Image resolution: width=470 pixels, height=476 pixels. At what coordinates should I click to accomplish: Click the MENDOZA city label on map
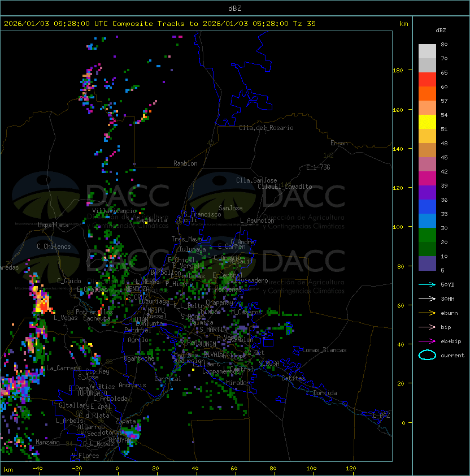click(137, 289)
